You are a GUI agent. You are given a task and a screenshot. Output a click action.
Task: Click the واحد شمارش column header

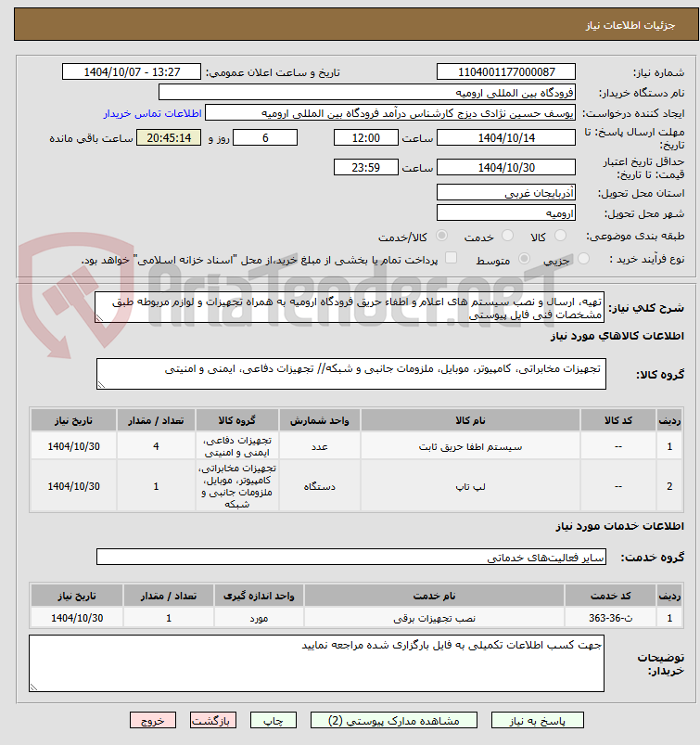320,420
